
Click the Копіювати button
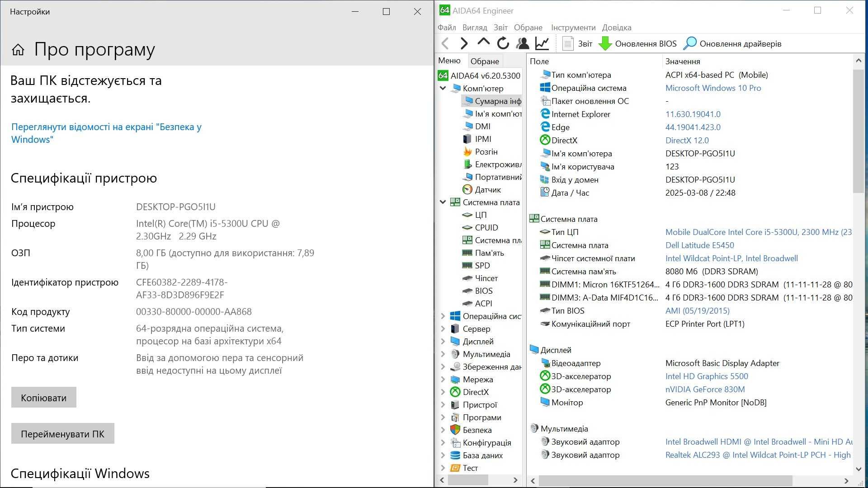coord(44,398)
